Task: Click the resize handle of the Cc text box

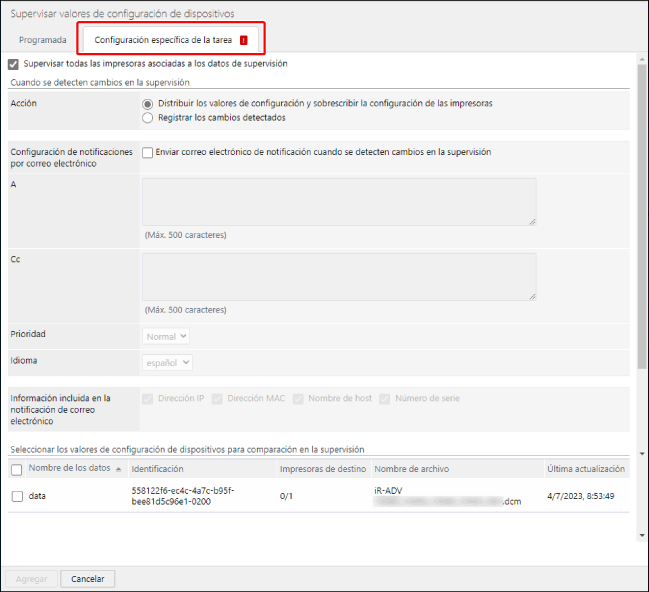Action: point(531,295)
